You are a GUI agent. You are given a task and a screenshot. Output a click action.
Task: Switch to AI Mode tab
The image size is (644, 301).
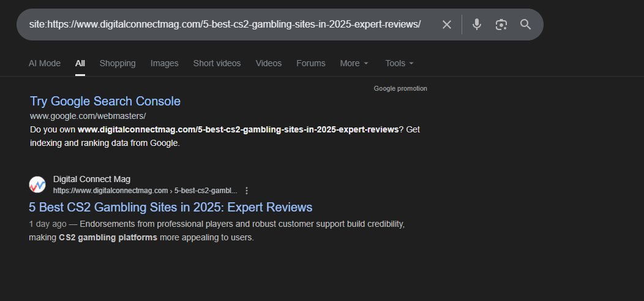(x=45, y=63)
